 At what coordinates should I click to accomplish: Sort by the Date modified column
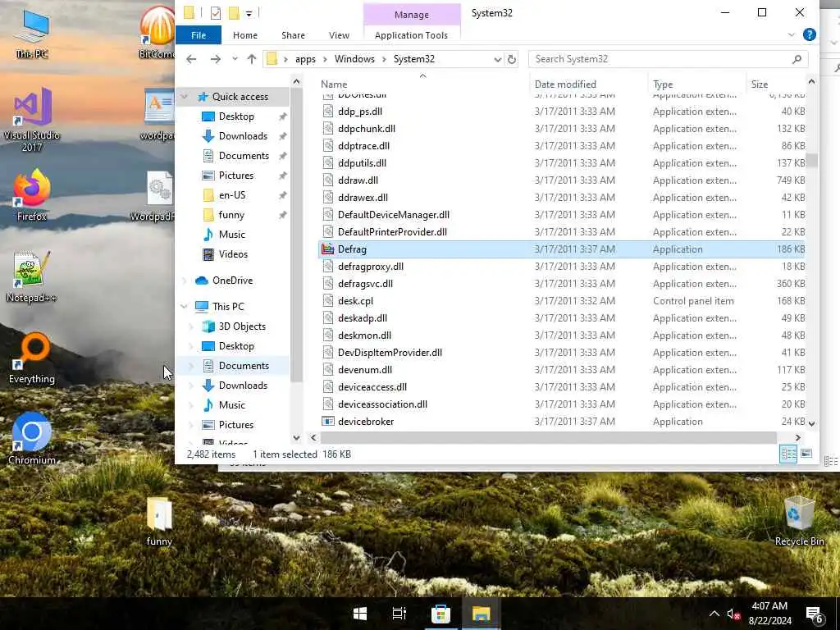coord(589,84)
